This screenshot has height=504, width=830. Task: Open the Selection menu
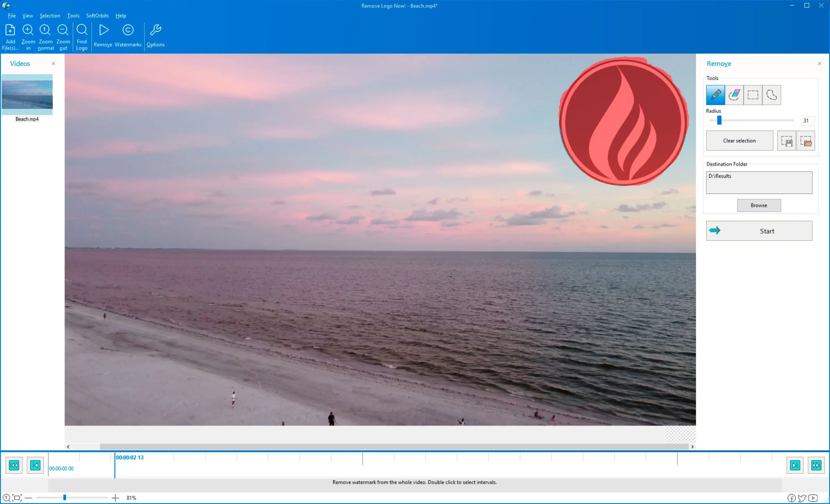click(50, 15)
